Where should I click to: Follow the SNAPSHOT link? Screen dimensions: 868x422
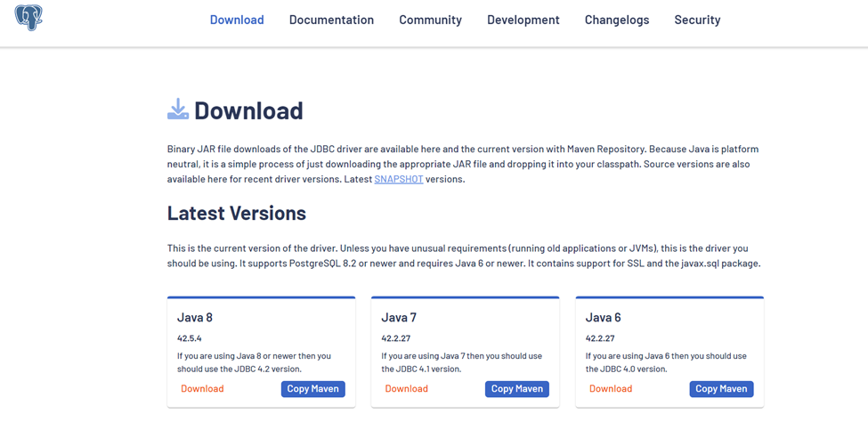point(399,180)
